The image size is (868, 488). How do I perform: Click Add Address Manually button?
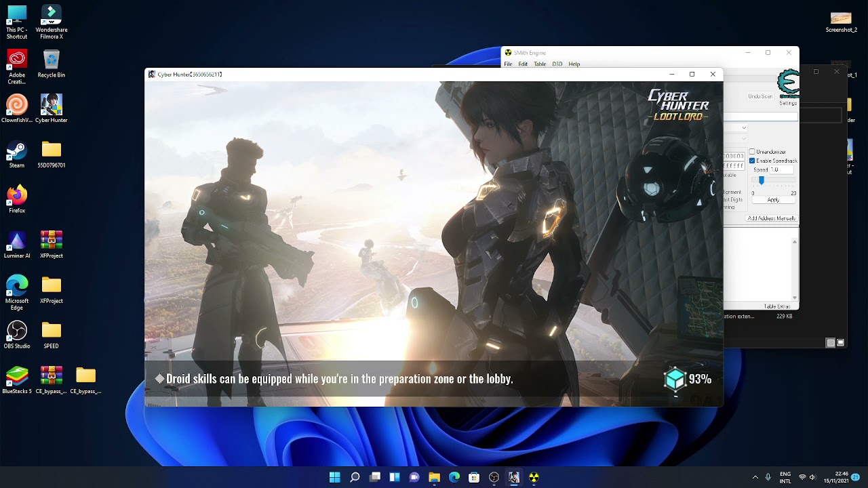click(x=772, y=218)
